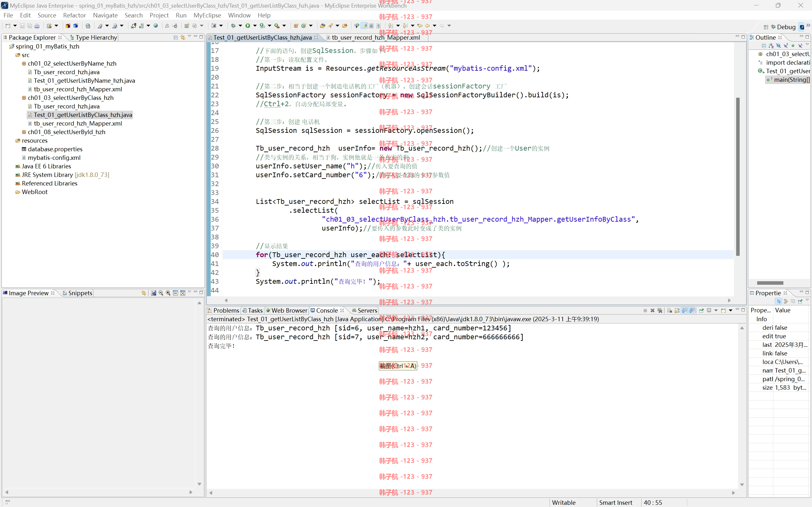812x507 pixels.
Task: Toggle Show Console When Standard Error Changes
Action: coord(692,310)
